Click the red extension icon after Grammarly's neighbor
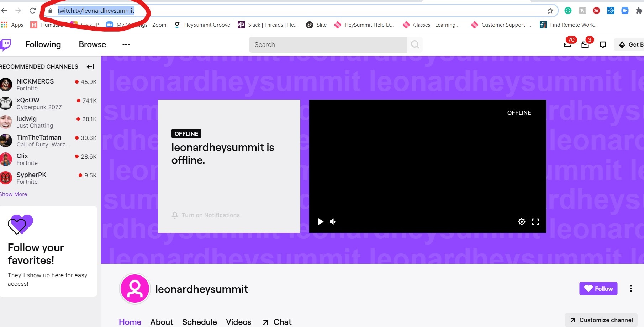 597,11
